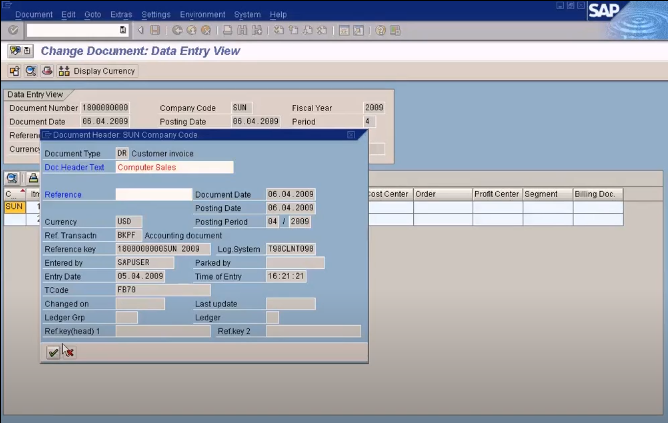The height and width of the screenshot is (423, 668).
Task: Click the Find Next binoculars icon
Action: [257, 30]
